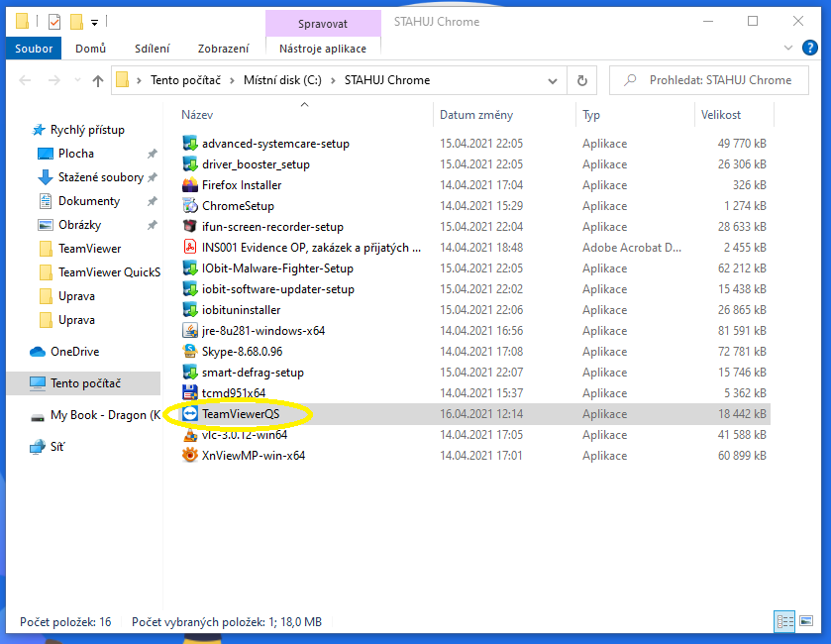
Task: Click the PDF icon of INS001 Evidence
Action: click(x=190, y=248)
